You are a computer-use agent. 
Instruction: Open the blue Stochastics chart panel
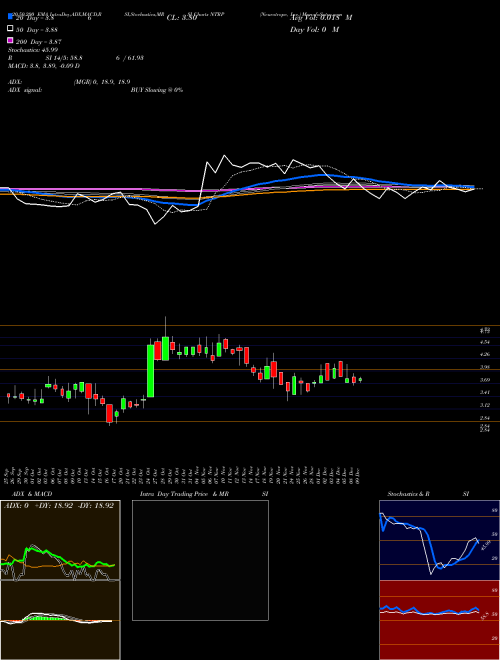tap(439, 540)
